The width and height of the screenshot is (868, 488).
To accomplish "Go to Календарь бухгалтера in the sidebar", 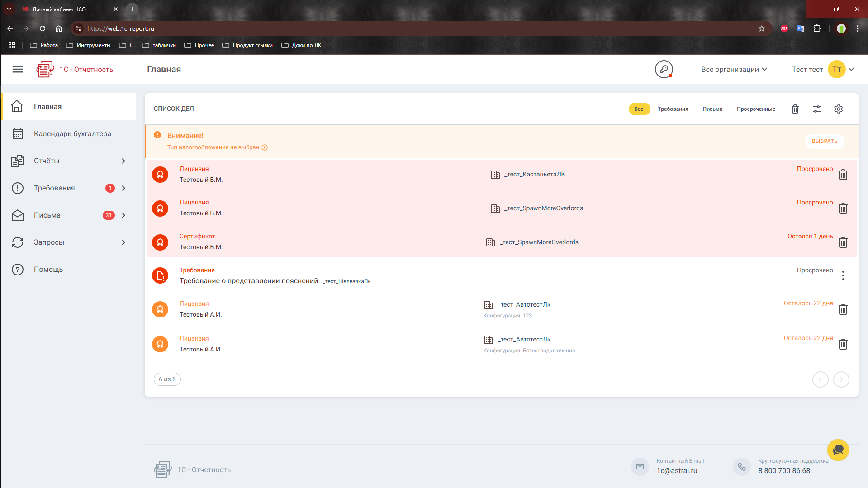I will click(72, 134).
